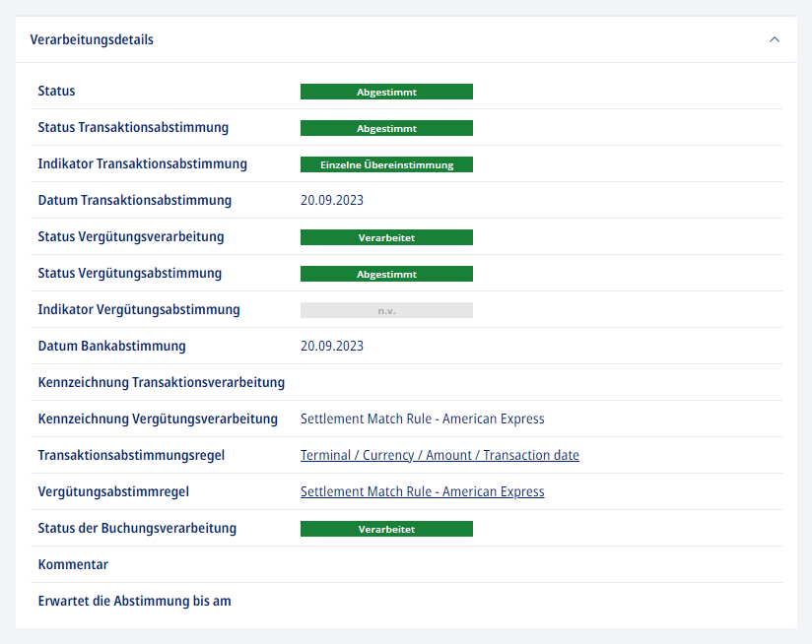Click Abgestimmt badge for Status Vergütungsabstimmung

[x=386, y=274]
